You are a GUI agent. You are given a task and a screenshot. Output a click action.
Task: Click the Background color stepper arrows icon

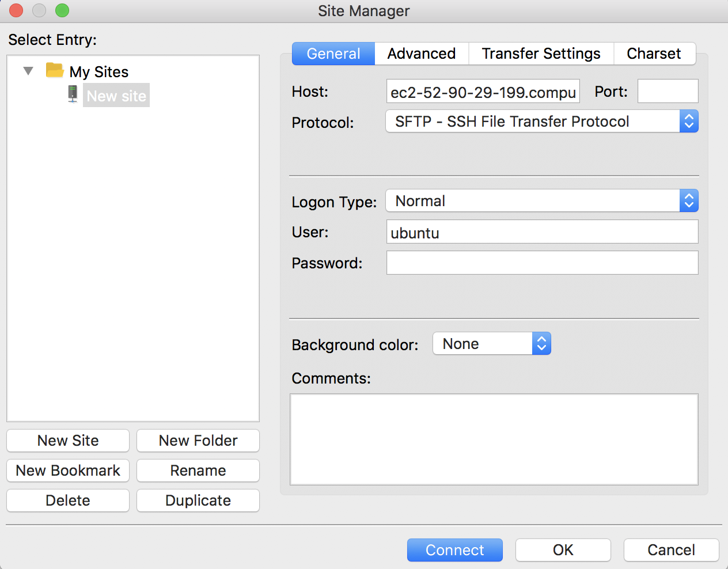(x=541, y=343)
